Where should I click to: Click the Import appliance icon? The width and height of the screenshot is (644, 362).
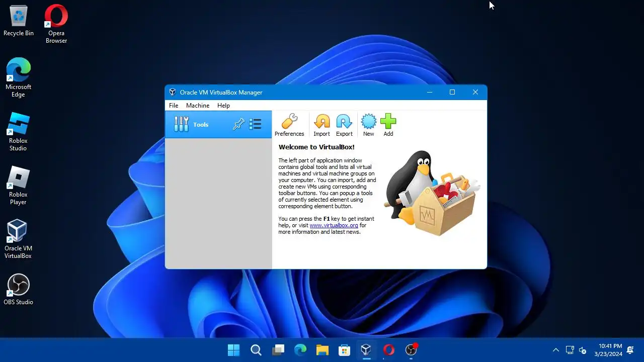pos(321,125)
